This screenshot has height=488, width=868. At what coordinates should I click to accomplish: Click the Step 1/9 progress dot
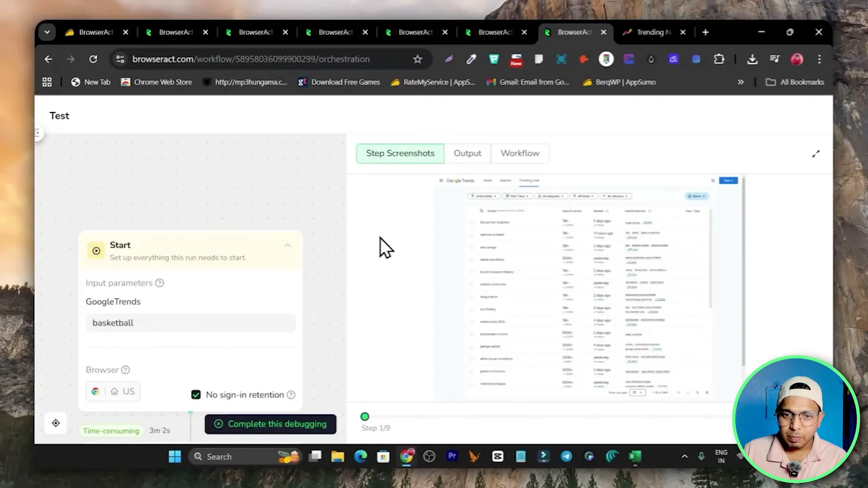(x=365, y=416)
